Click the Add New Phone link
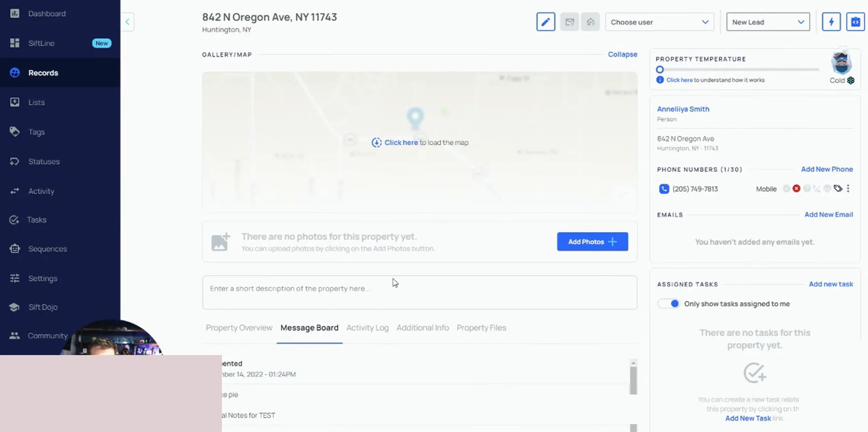The height and width of the screenshot is (432, 868). click(827, 169)
